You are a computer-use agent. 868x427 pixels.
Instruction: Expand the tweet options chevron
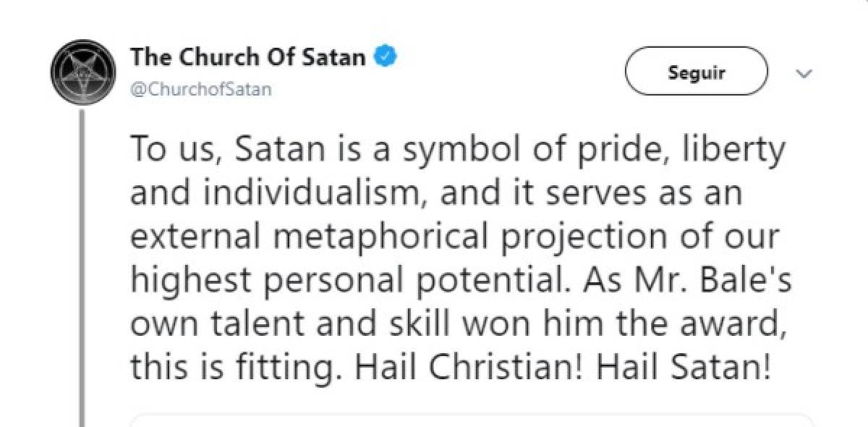804,73
